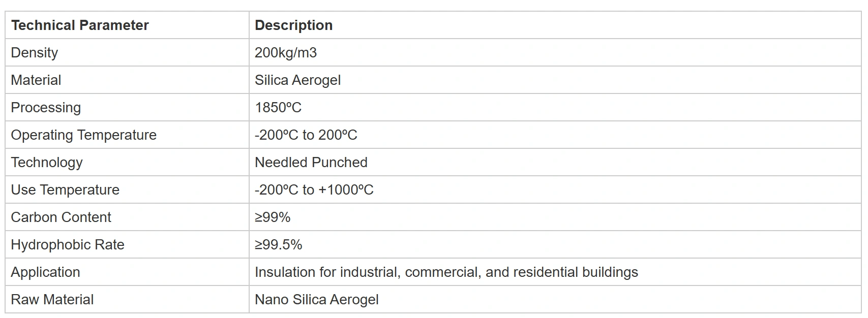Select the 1850ºC processing value
This screenshot has width=868, height=318.
[278, 108]
